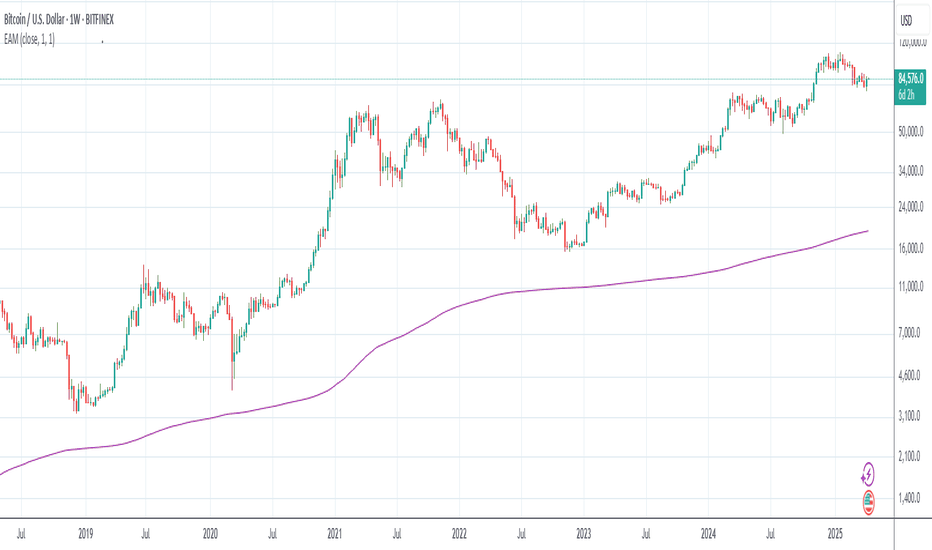This screenshot has height=550, width=932.
Task: Select the EAM (close, 1, 1) indicator legend
Action: pyautogui.click(x=30, y=40)
